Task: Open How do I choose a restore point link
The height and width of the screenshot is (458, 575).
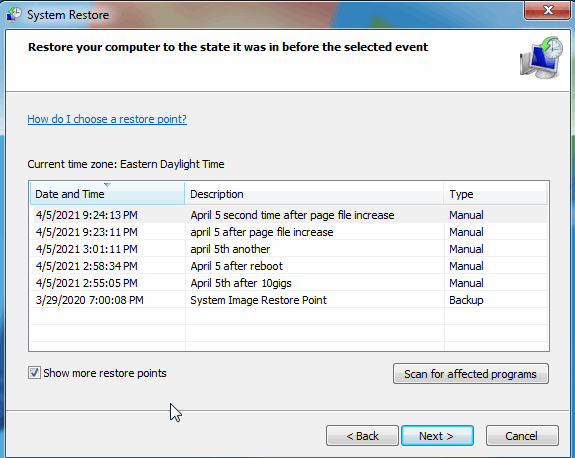Action: (x=107, y=119)
